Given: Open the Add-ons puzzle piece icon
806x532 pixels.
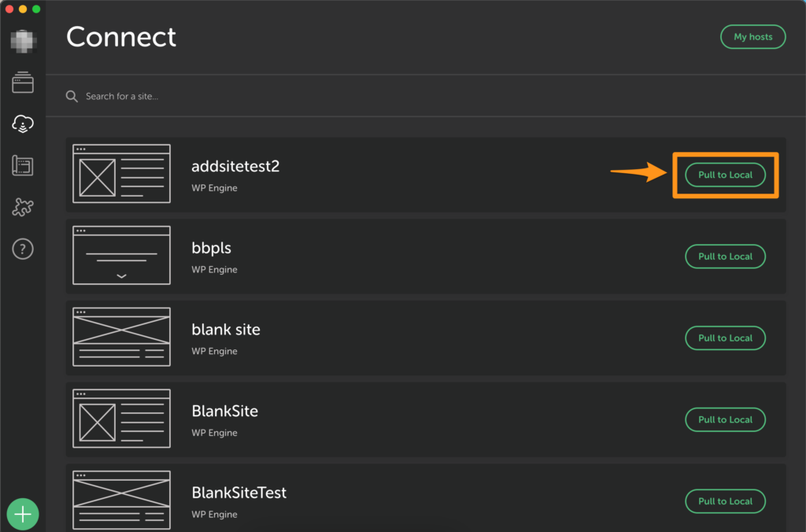Looking at the screenshot, I should point(23,208).
